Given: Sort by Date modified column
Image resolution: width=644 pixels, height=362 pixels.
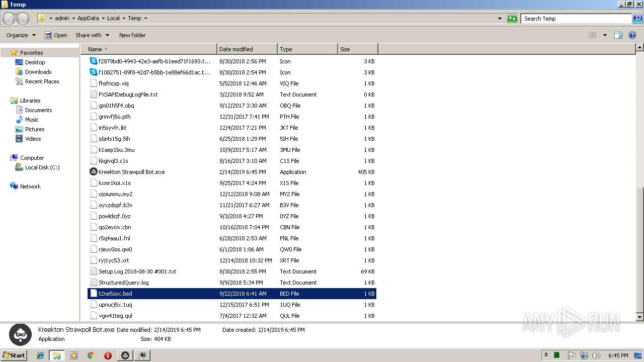Looking at the screenshot, I should (247, 49).
